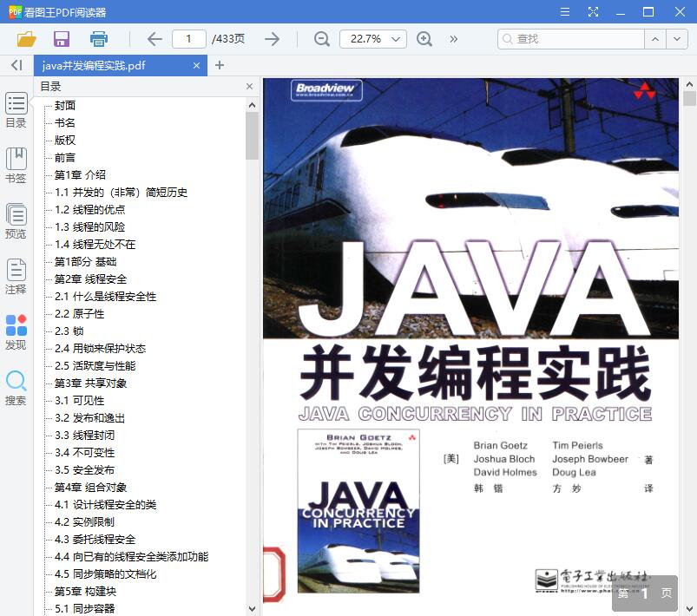Select 3.2 发布和逸出 outline entry
Viewport: 697px width, 616px height.
pos(89,418)
